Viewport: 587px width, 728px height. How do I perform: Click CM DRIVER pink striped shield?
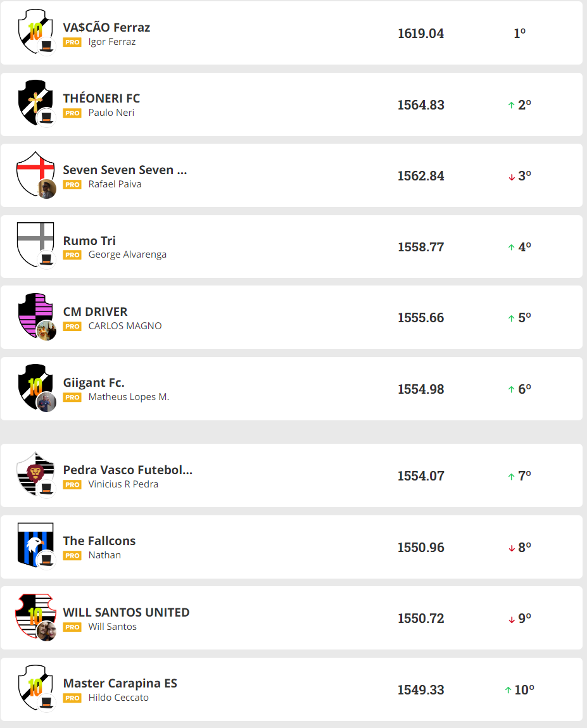coord(34,312)
